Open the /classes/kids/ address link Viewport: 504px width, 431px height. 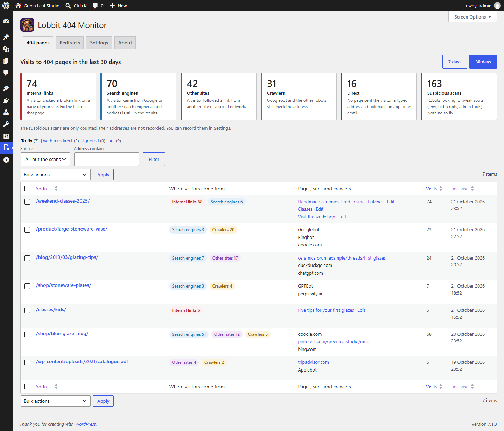point(51,309)
